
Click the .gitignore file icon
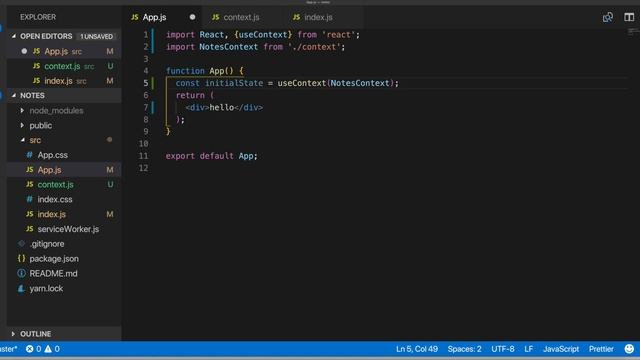21,244
